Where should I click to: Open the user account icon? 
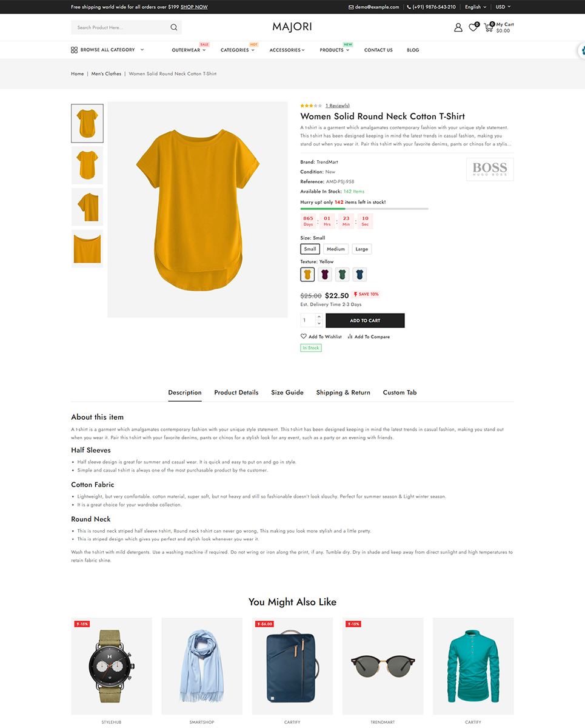point(458,27)
